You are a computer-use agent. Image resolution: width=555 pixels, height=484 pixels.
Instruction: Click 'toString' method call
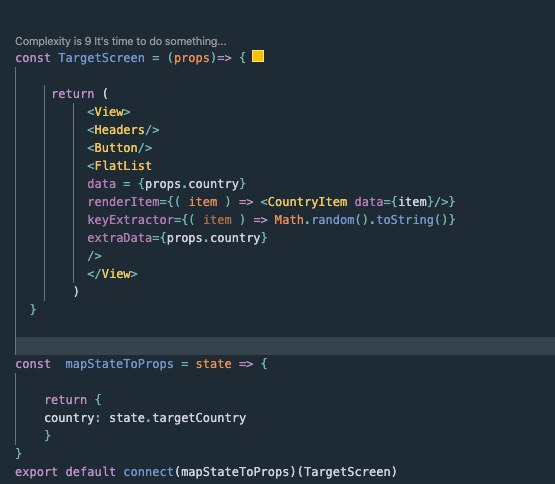click(405, 220)
